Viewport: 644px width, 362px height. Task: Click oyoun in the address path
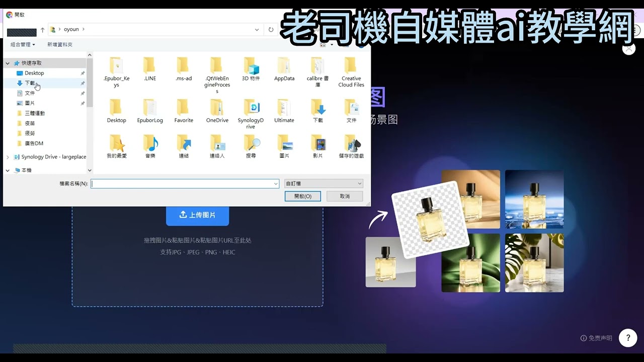pyautogui.click(x=71, y=30)
